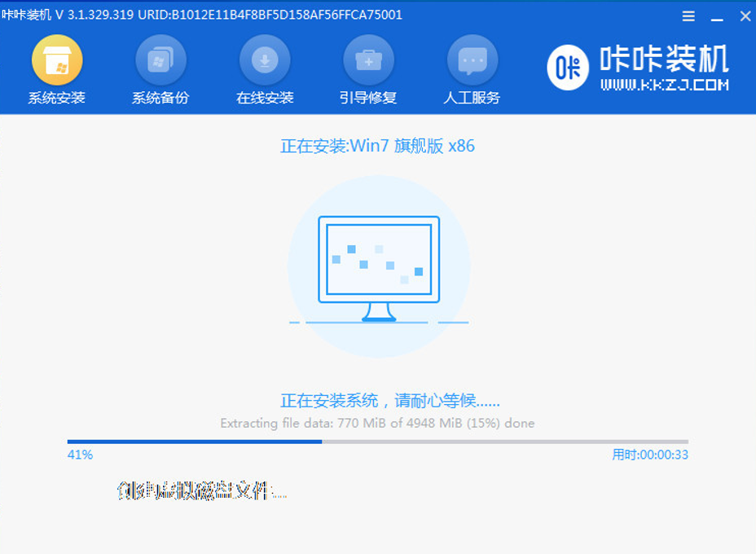Switch to the 人工服务 tab label
Viewport: 756px width, 554px height.
tap(472, 98)
